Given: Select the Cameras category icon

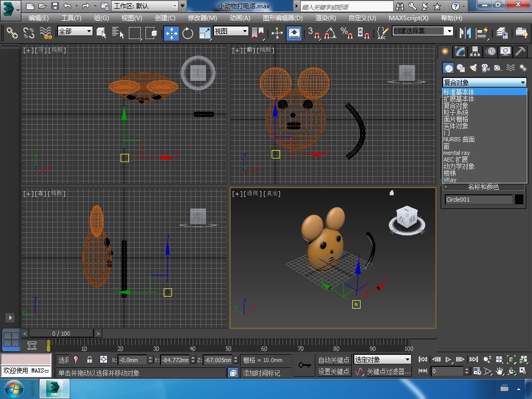Looking at the screenshot, I should click(486, 68).
